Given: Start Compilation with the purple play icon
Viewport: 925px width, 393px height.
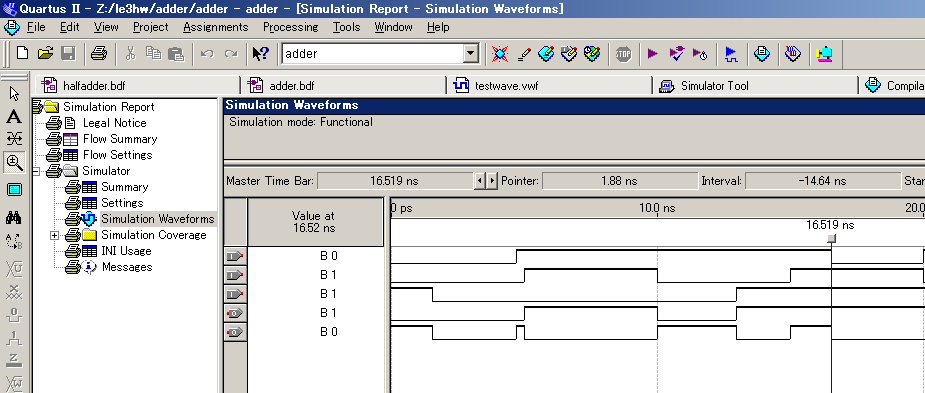Looking at the screenshot, I should coord(652,54).
